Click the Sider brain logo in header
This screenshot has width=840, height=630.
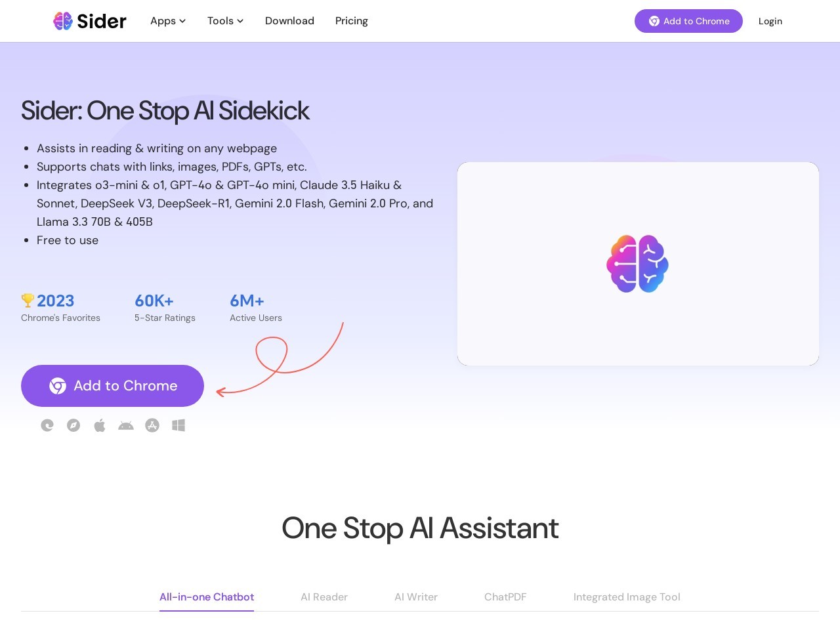pyautogui.click(x=63, y=21)
